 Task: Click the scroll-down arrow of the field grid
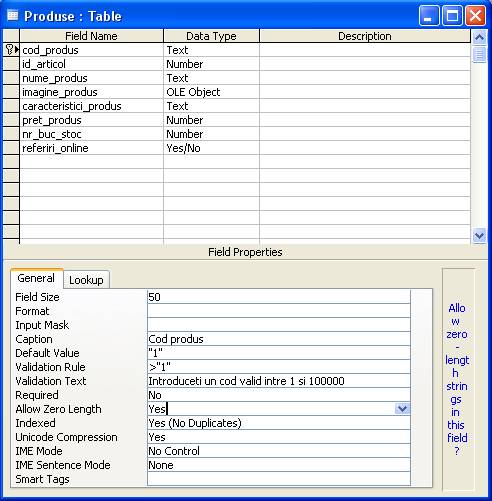click(479, 236)
